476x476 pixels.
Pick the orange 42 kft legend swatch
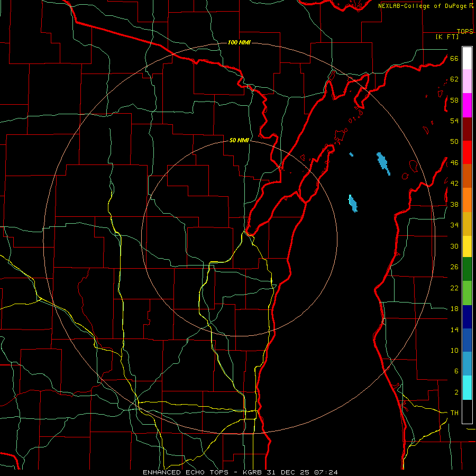[467, 200]
